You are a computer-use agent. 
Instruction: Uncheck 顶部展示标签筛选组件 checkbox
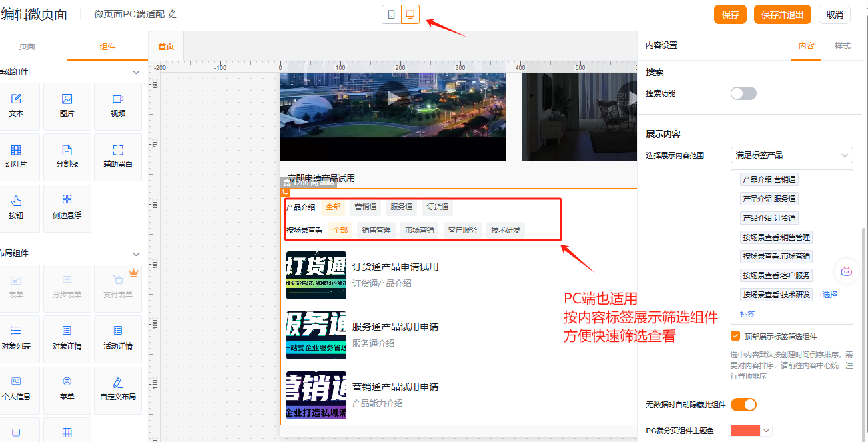point(735,336)
